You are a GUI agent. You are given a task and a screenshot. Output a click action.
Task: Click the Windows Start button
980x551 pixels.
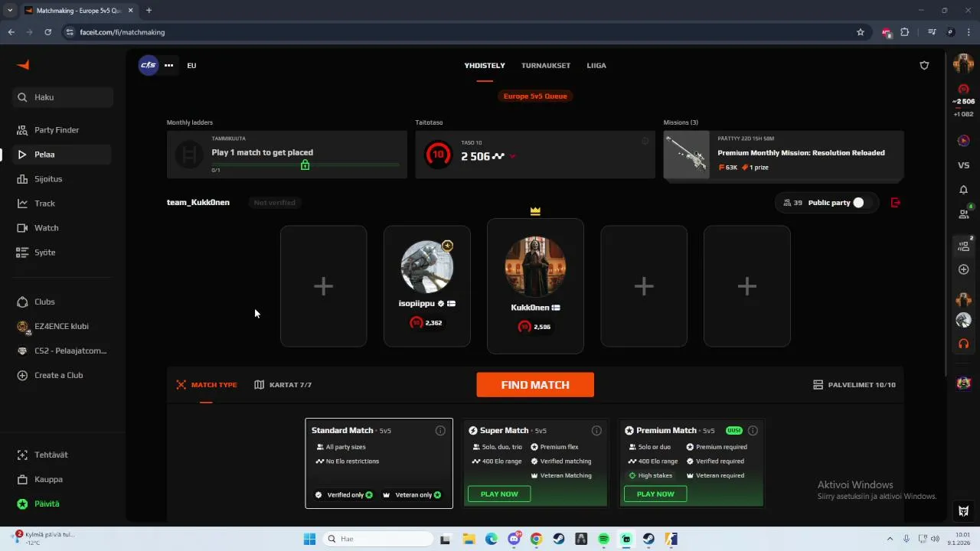[309, 539]
